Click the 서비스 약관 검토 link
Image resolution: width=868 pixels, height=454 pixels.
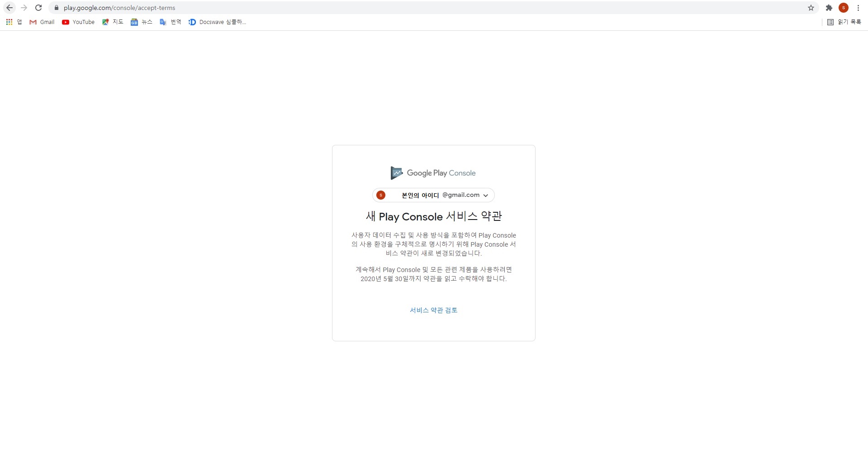point(434,310)
